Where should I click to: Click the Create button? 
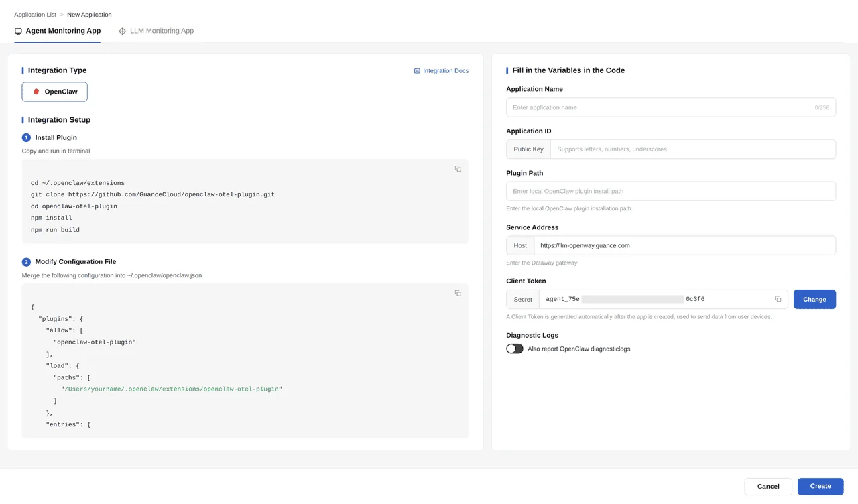(x=820, y=487)
